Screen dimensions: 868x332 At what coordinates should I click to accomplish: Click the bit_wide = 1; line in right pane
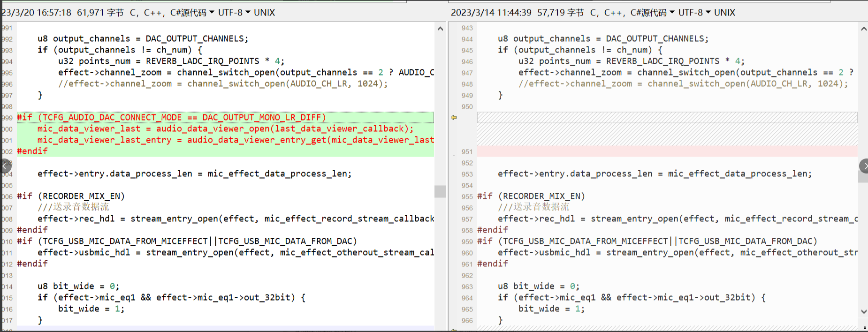(552, 309)
